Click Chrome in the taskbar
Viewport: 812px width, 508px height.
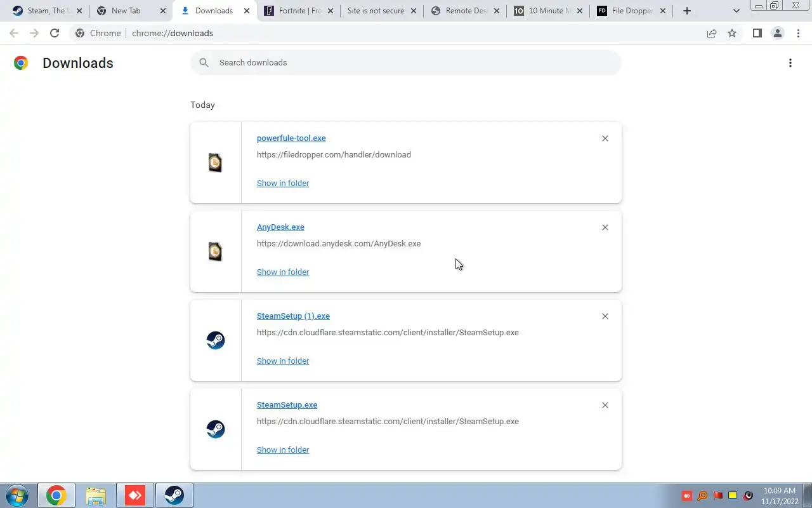pos(56,495)
